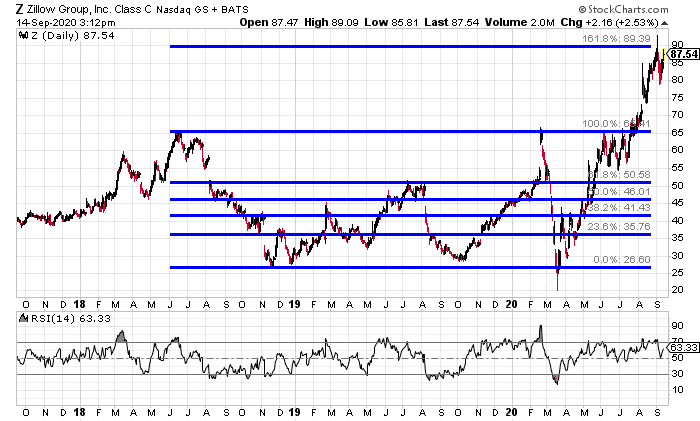Click the Z (Daily) 87.54 legend label
Image resolution: width=700 pixels, height=421 pixels.
72,35
